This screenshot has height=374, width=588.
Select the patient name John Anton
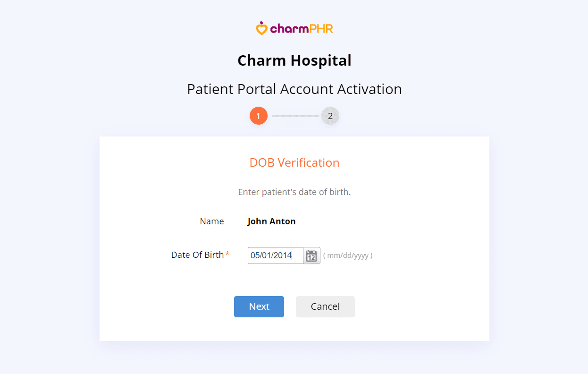[271, 221]
